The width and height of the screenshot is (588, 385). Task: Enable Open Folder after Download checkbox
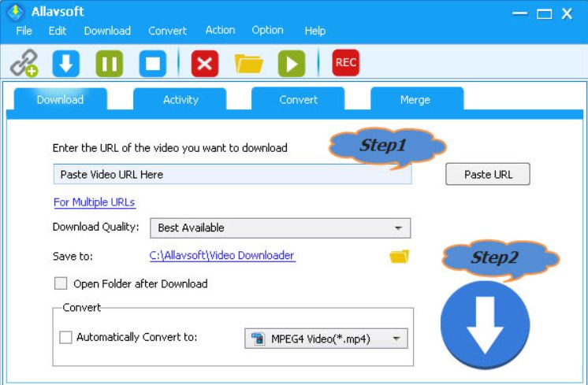click(x=61, y=283)
